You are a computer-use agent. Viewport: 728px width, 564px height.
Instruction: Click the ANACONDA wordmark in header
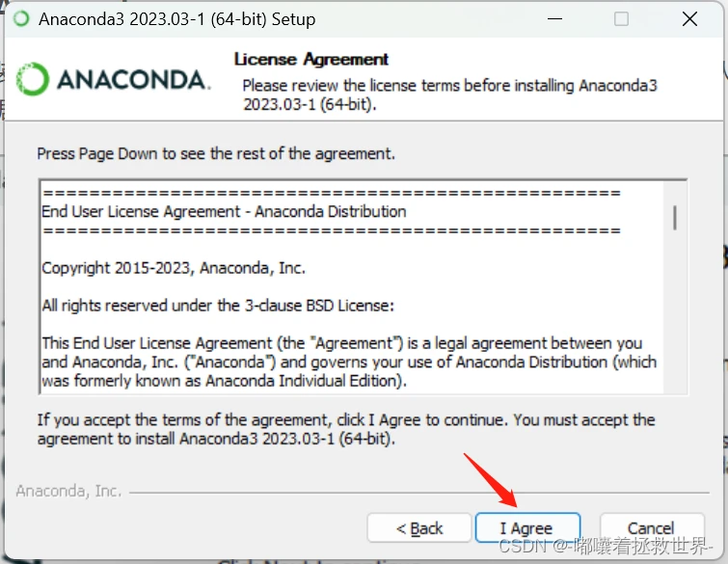click(134, 80)
